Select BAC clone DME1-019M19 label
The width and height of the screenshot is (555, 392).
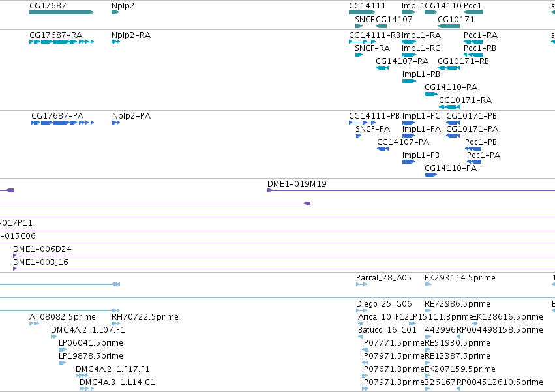tap(297, 184)
